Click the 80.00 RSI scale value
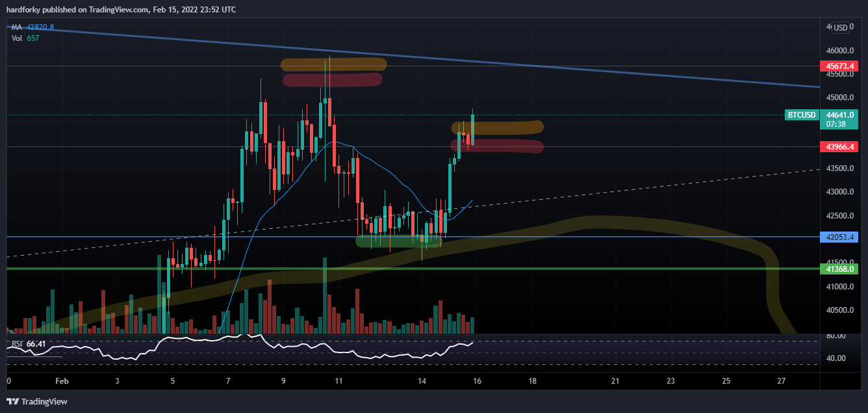This screenshot has height=413, width=868. 836,336
